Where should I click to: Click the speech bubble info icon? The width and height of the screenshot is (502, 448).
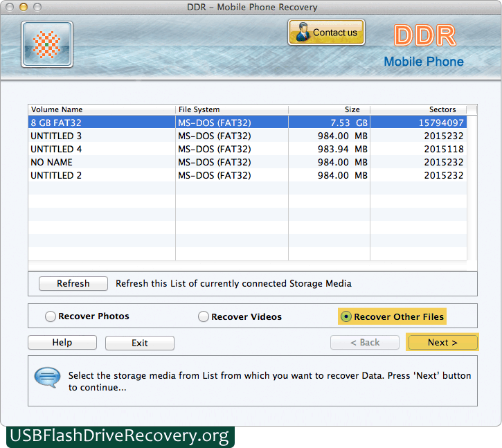click(x=47, y=377)
